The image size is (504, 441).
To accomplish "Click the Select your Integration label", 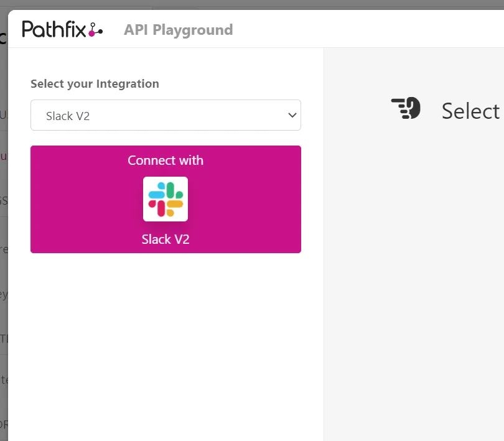I will (x=95, y=83).
